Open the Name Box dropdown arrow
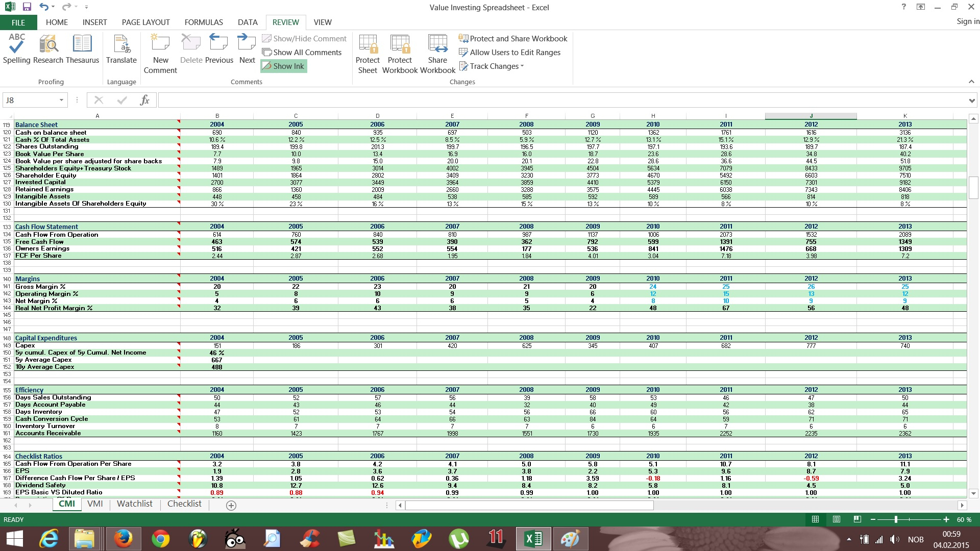 coord(61,100)
